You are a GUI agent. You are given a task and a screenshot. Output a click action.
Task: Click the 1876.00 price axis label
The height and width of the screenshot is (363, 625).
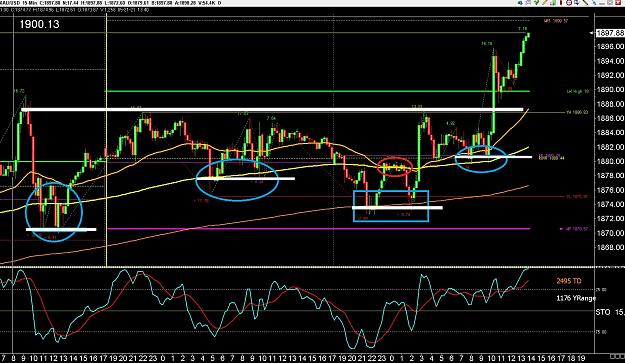(610, 190)
